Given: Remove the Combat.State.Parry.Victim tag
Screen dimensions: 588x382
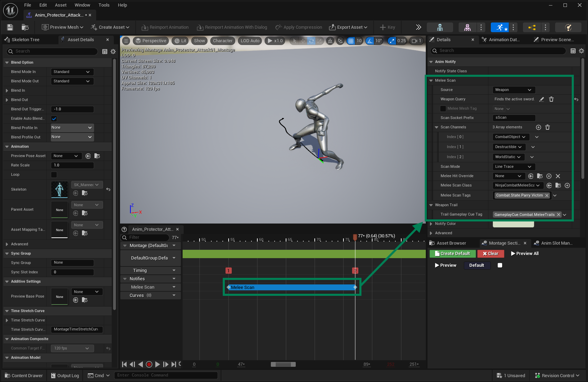Looking at the screenshot, I should click(547, 195).
